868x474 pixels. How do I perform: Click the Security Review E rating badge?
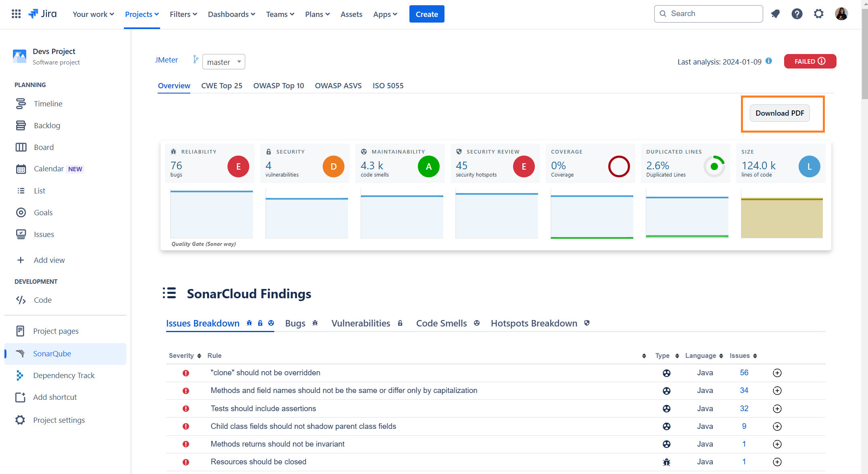pos(524,166)
